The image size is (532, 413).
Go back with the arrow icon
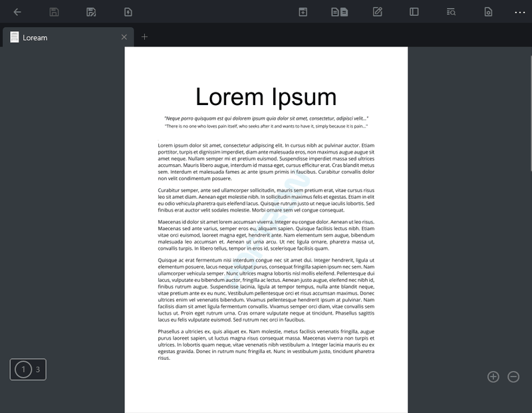(x=17, y=12)
